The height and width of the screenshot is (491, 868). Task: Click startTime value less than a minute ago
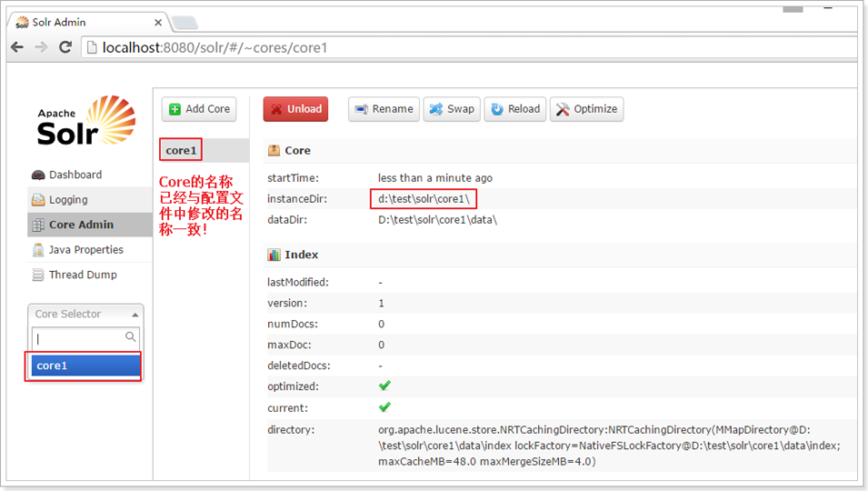coord(435,178)
